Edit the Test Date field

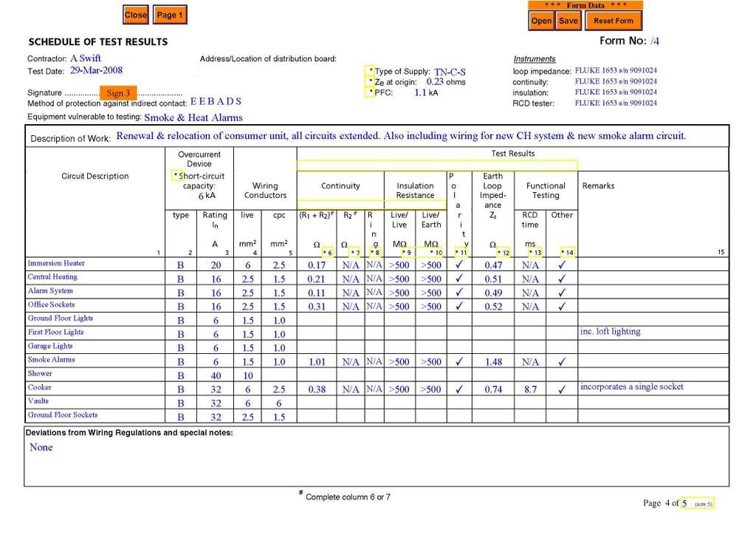tap(96, 71)
